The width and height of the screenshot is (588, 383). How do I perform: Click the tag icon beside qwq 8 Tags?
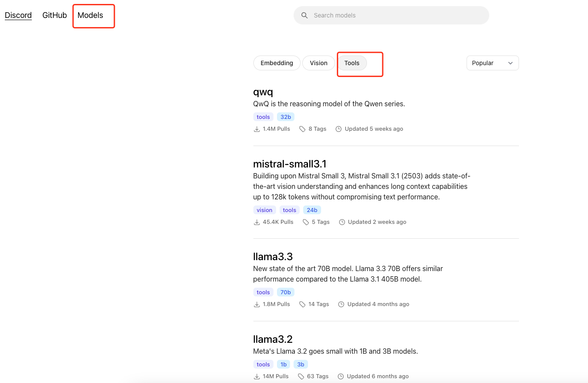tap(302, 129)
